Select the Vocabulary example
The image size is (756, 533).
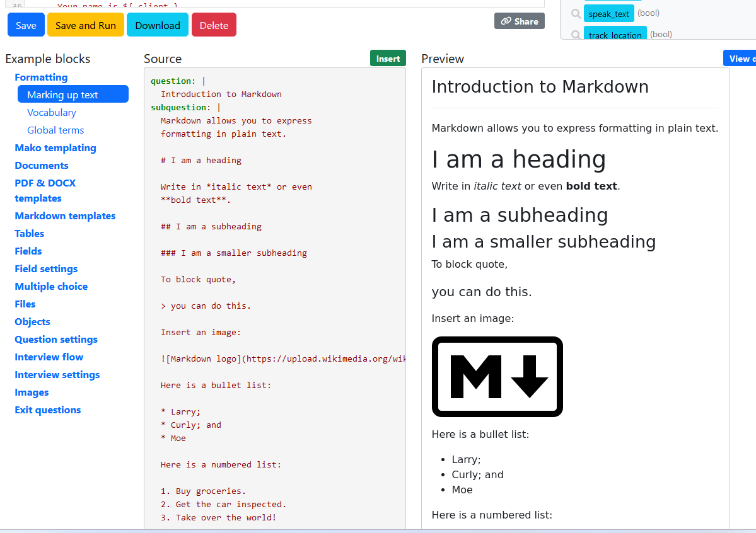[x=52, y=113]
